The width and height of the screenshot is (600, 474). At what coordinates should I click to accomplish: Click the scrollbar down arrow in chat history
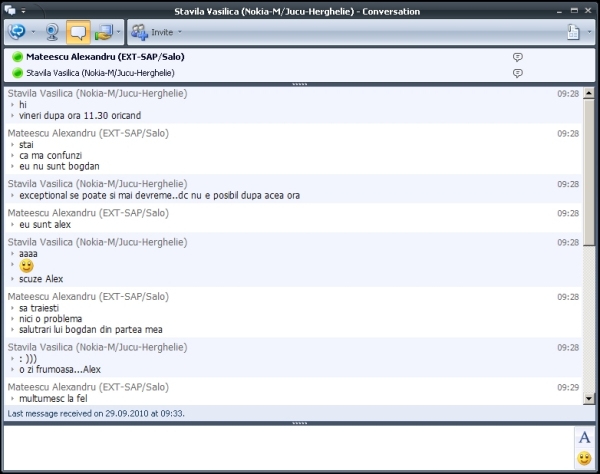(x=589, y=399)
